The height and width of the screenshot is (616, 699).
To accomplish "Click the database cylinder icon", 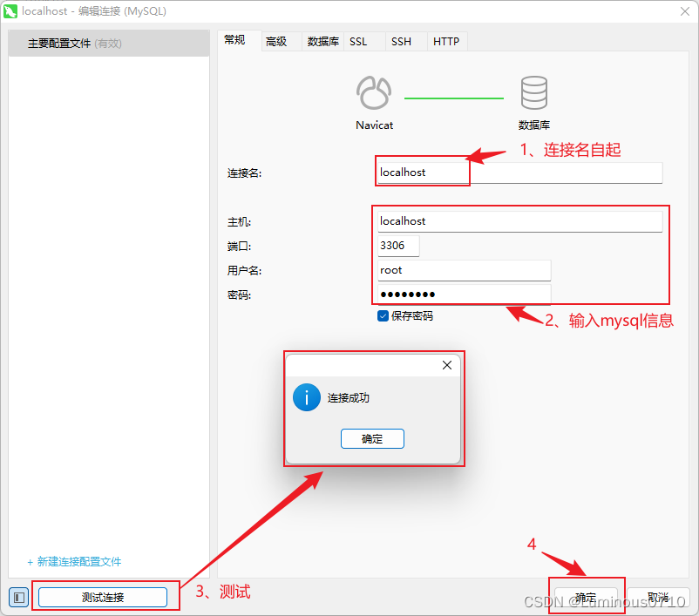I will [533, 92].
